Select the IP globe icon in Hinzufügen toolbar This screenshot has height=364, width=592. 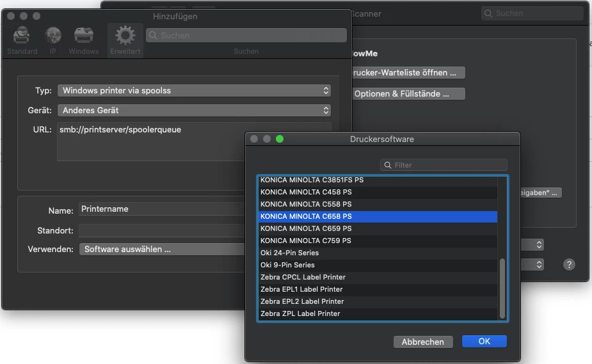tap(53, 35)
